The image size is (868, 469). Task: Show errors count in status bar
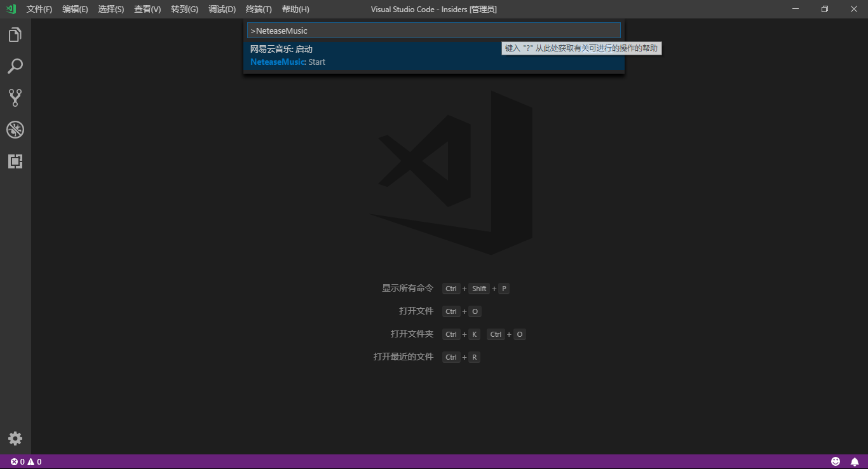point(17,462)
